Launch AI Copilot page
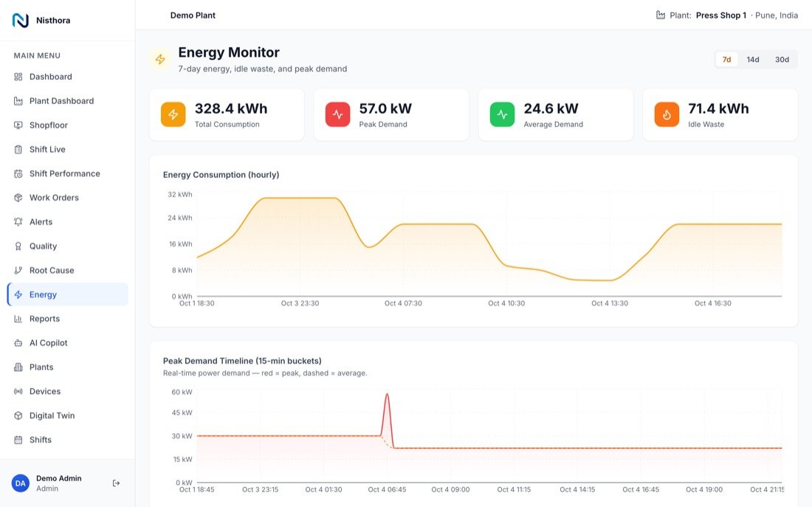Screen dimensions: 812x507 68,343
